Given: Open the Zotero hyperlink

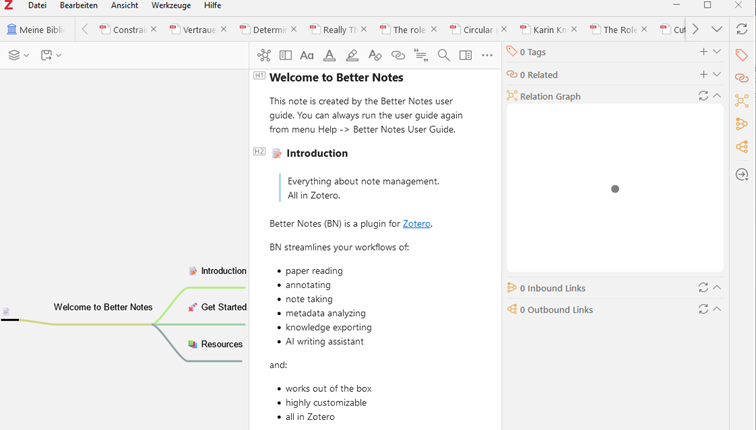Looking at the screenshot, I should (417, 224).
